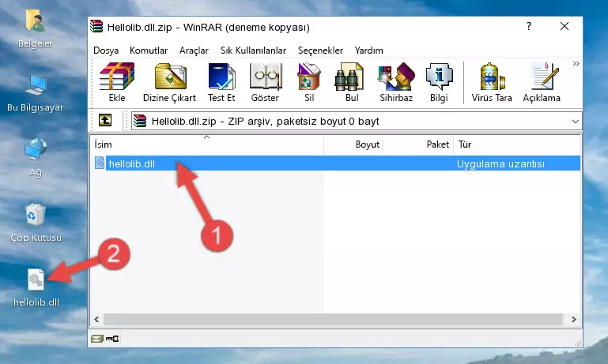Close the WinRAR window

coord(565,26)
